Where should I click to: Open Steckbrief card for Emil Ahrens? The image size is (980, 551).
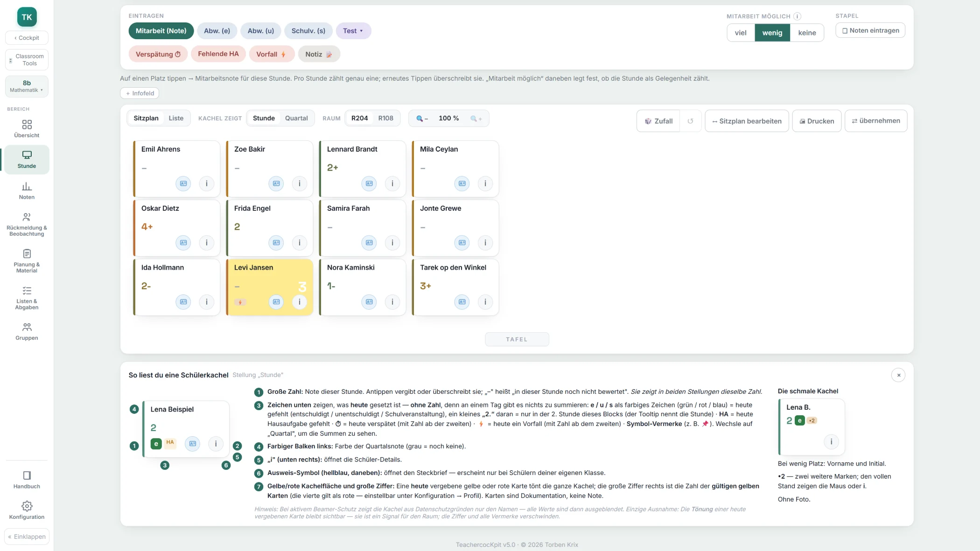(x=183, y=184)
